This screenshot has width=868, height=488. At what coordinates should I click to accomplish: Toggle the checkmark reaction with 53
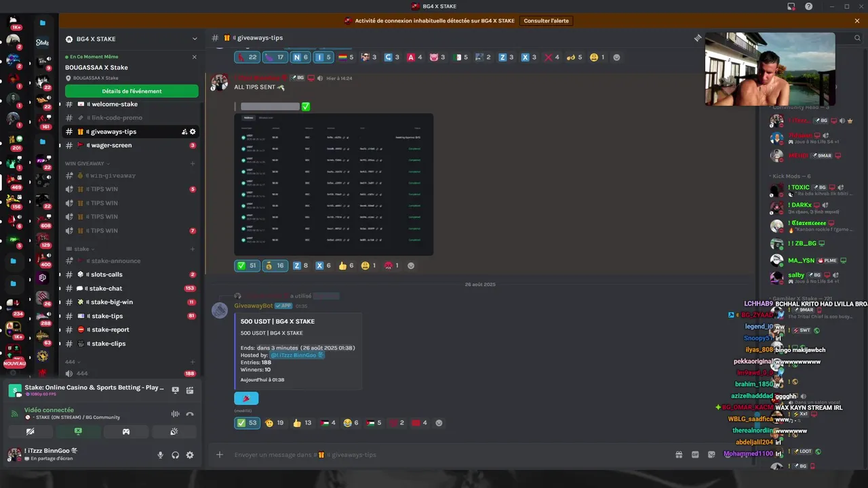247,423
